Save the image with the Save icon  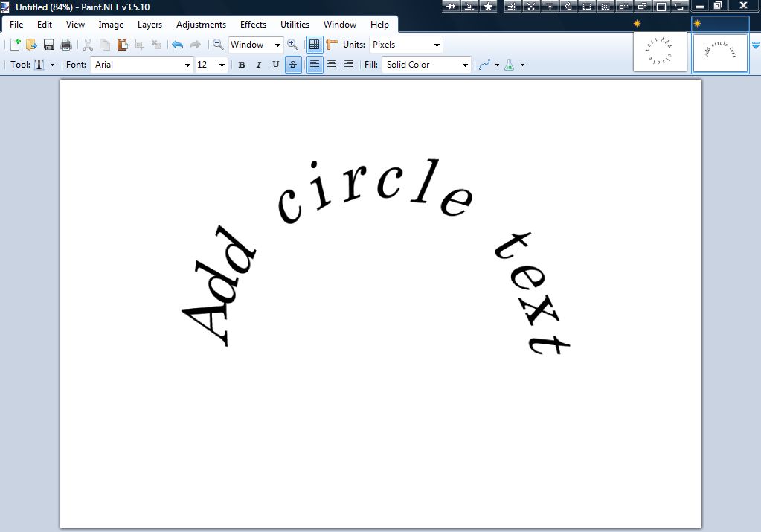(48, 44)
